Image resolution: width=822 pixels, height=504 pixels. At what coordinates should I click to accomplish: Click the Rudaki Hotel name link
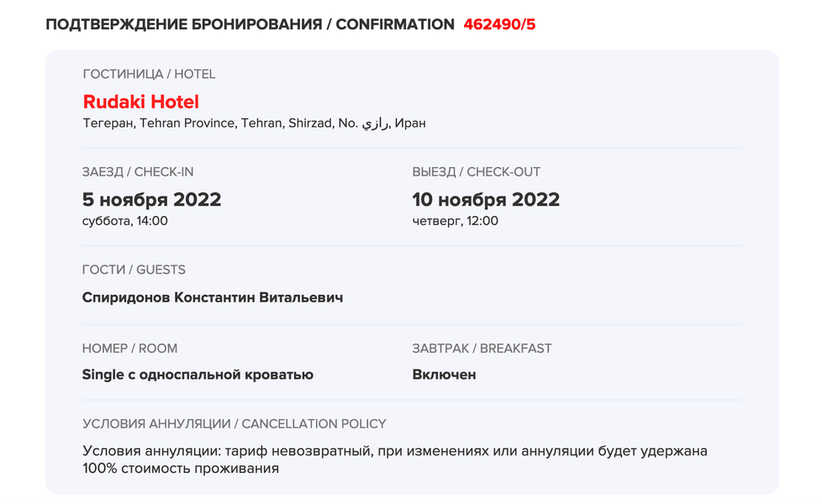point(141,102)
